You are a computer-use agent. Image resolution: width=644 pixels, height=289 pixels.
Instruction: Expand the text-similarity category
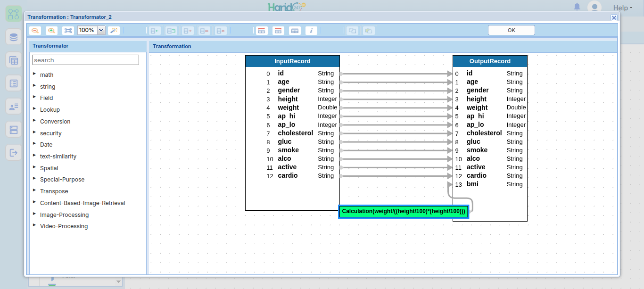tap(35, 156)
